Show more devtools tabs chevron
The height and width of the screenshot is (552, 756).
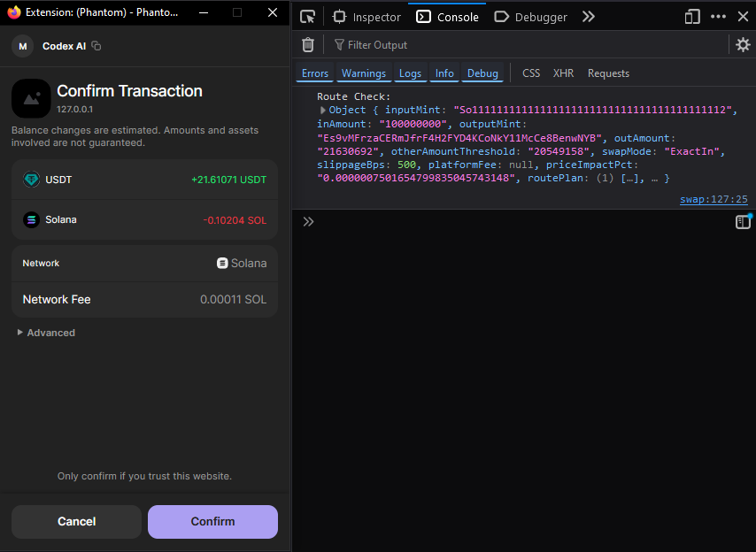(588, 17)
